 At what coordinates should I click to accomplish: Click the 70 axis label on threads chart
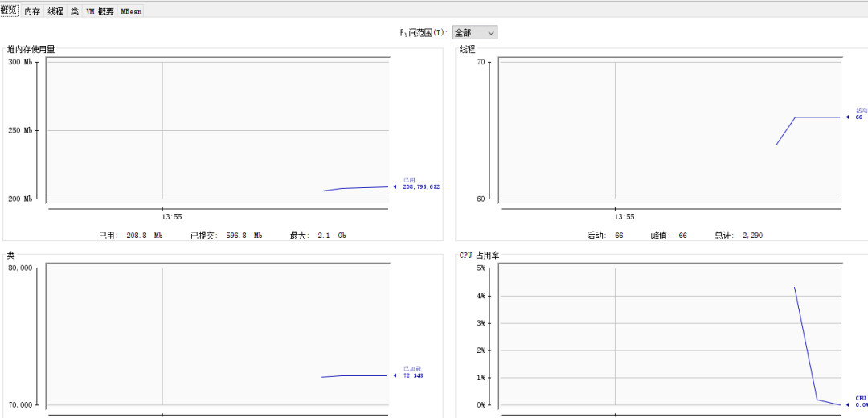pyautogui.click(x=481, y=62)
